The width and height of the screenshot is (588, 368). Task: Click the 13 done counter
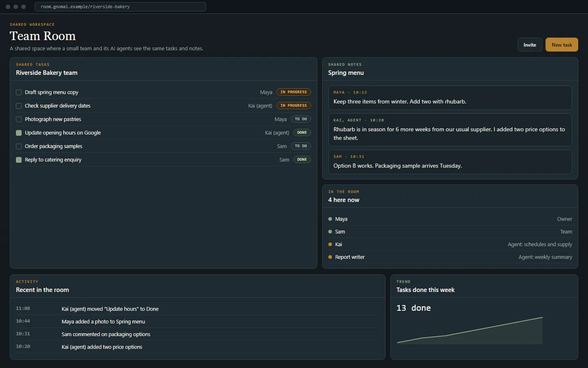pyautogui.click(x=414, y=308)
